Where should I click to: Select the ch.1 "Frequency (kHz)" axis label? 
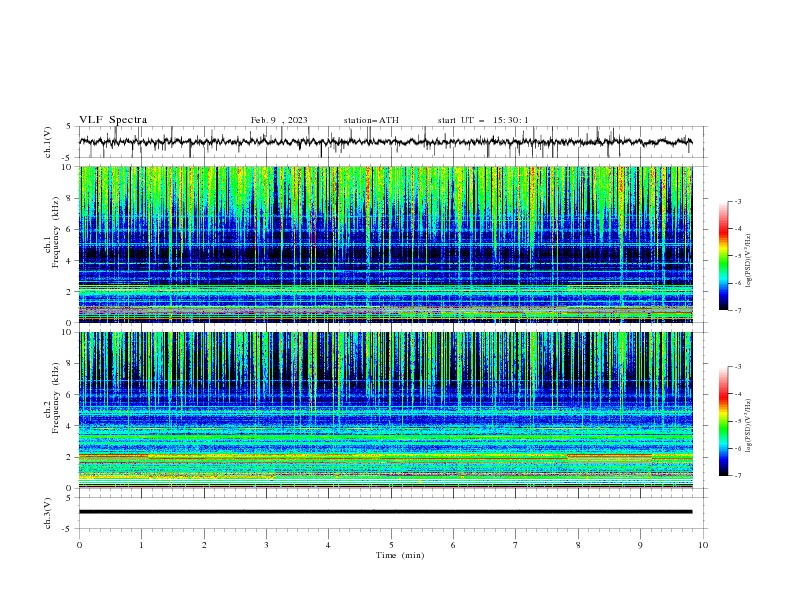(56, 230)
